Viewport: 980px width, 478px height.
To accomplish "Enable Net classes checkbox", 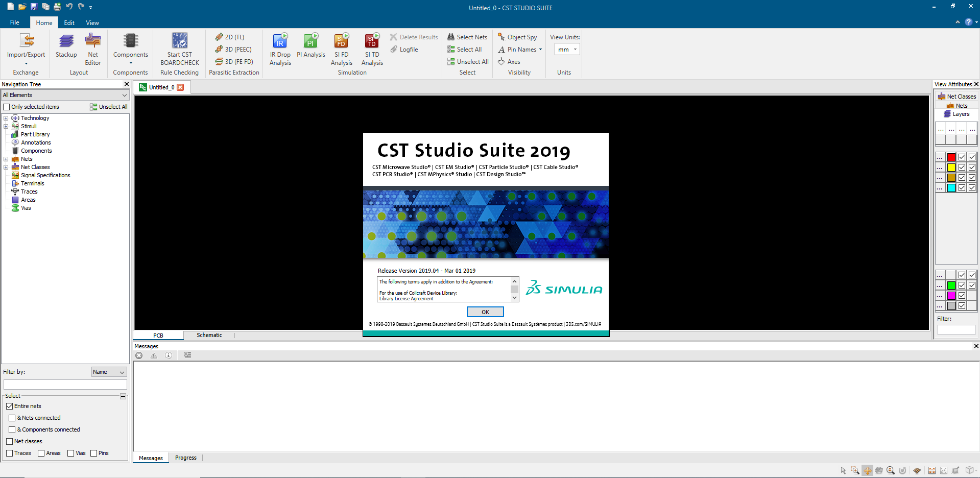I will click(9, 441).
